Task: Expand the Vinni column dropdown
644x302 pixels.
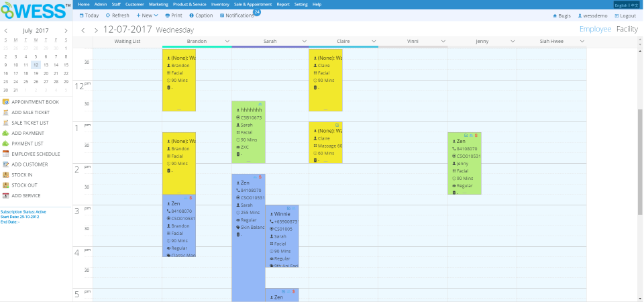Action: coord(443,42)
